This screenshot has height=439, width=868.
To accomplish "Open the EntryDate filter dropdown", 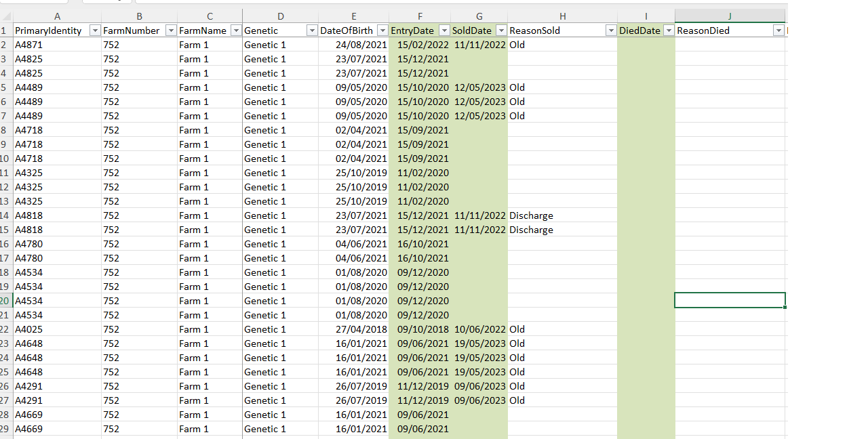I will coord(444,30).
